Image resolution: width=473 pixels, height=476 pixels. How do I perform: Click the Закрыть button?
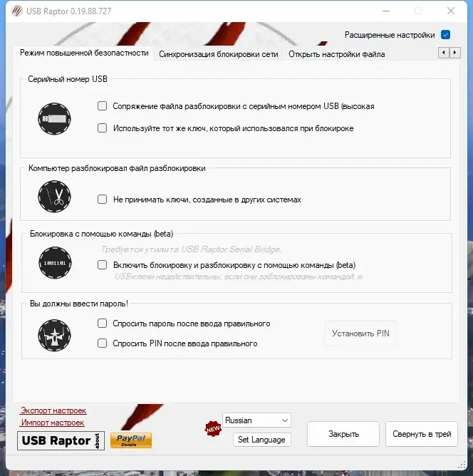pyautogui.click(x=343, y=434)
